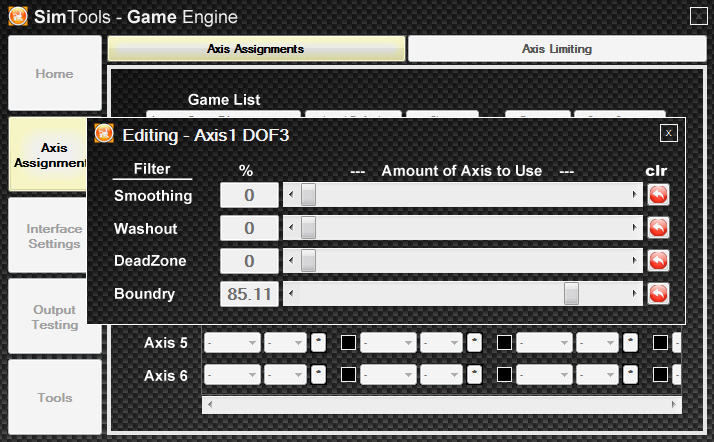The height and width of the screenshot is (442, 714).
Task: Click the right arrow of the axis grid scrollbar
Action: tap(673, 404)
